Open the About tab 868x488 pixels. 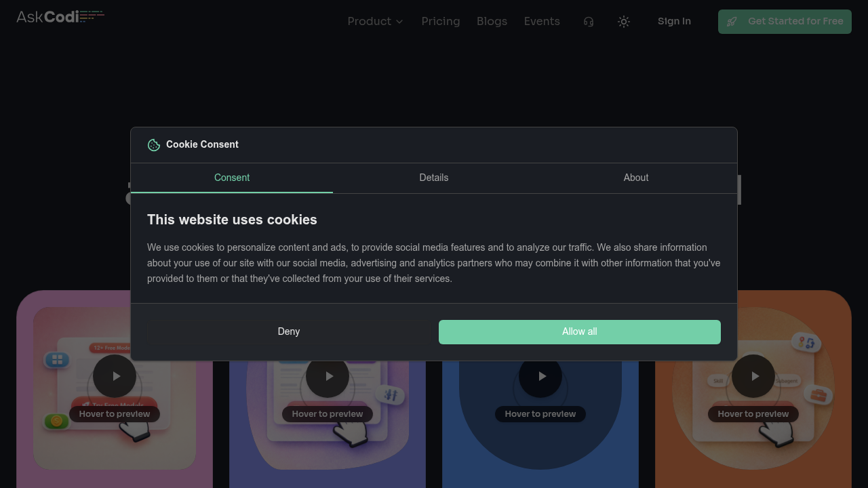pos(636,178)
